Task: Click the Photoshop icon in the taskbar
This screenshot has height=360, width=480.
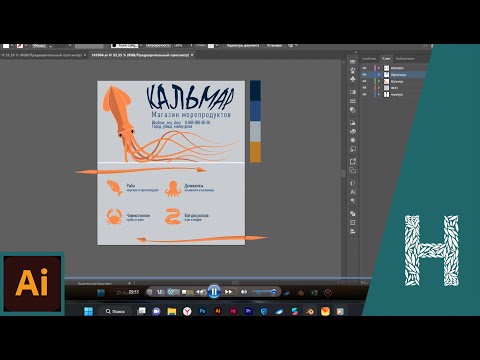Action: 202,311
